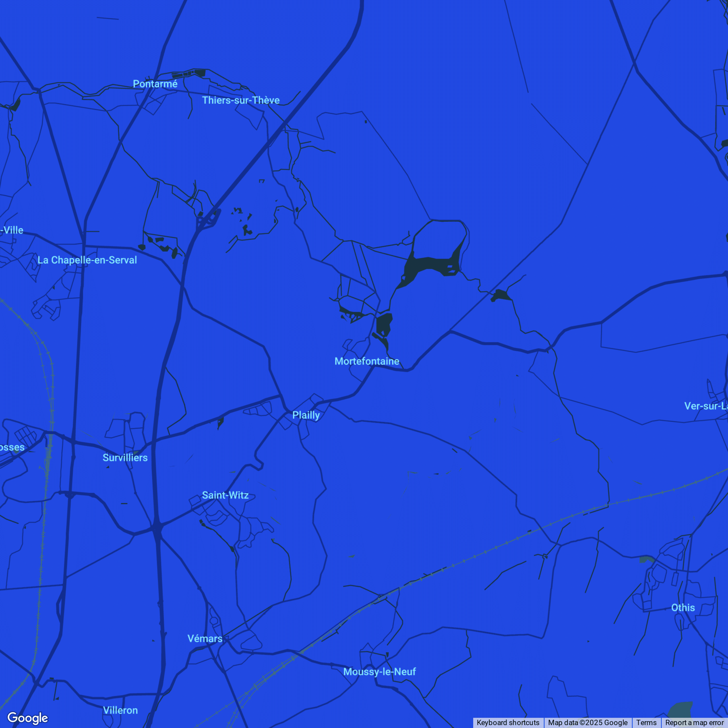
Task: Select the Pontarmé label
Action: (x=155, y=84)
